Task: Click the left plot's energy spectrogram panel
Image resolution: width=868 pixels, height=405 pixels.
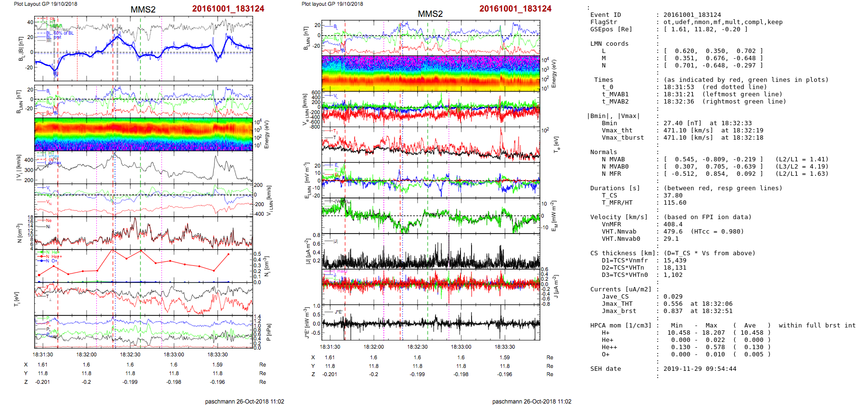Action: pos(143,134)
